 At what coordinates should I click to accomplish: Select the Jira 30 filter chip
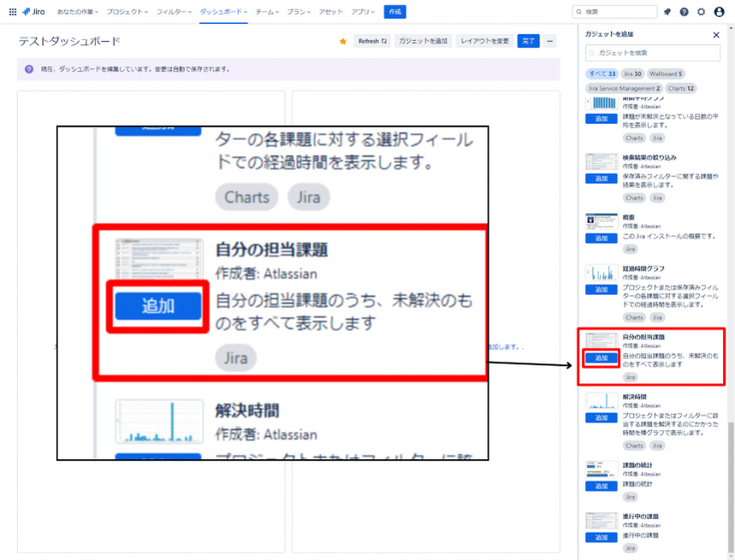632,74
